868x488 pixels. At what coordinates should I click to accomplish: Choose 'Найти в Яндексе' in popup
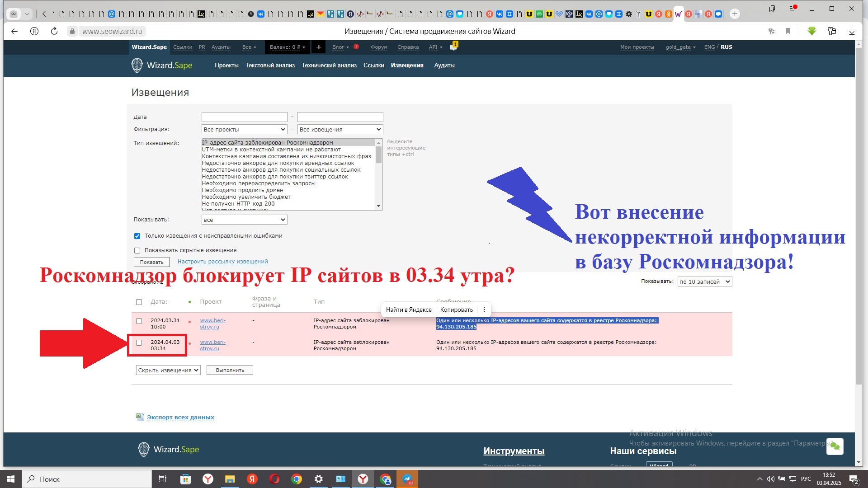coord(409,310)
